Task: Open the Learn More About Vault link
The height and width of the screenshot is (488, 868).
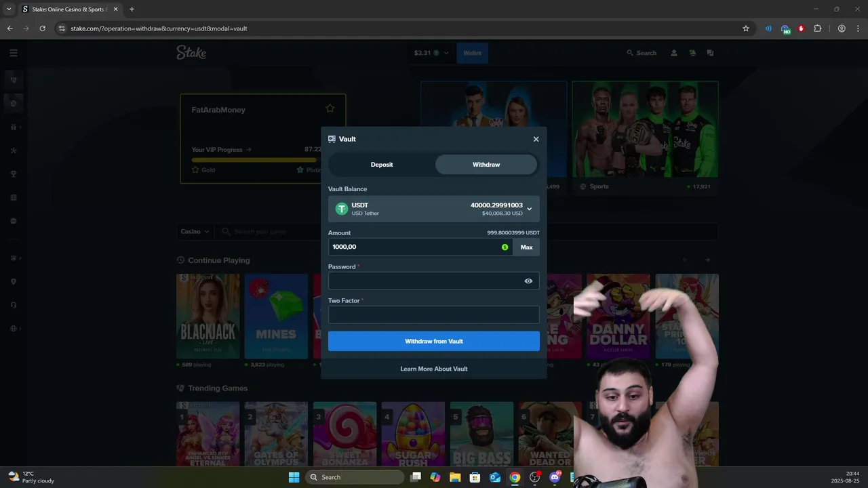Action: (x=434, y=369)
